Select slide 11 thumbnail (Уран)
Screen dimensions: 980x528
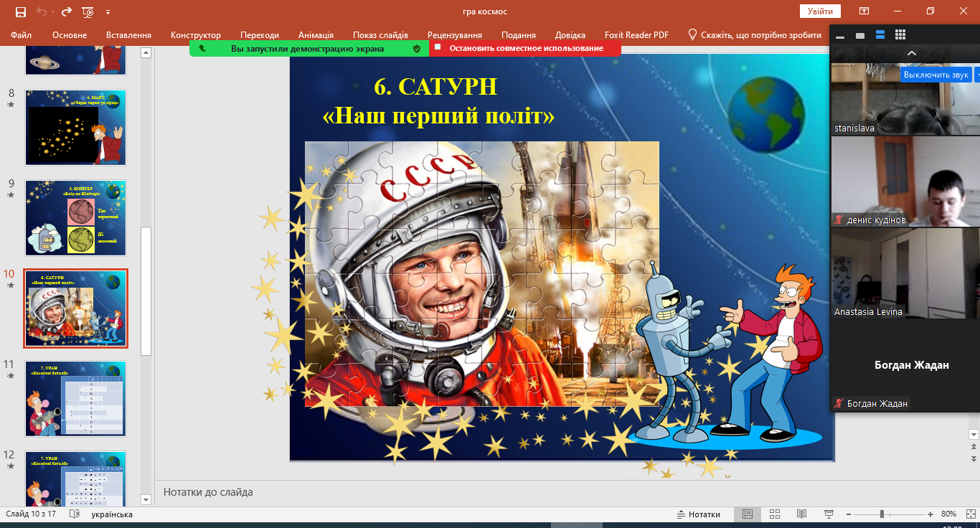(x=76, y=398)
